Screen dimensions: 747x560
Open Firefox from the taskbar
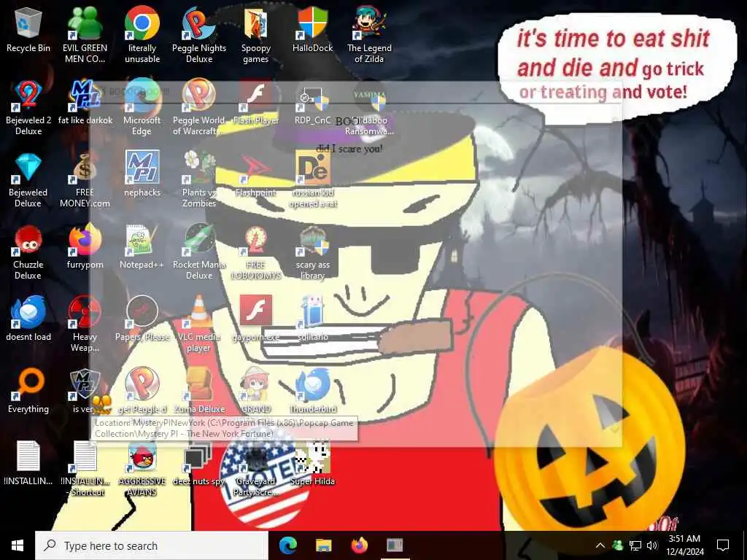(x=360, y=545)
